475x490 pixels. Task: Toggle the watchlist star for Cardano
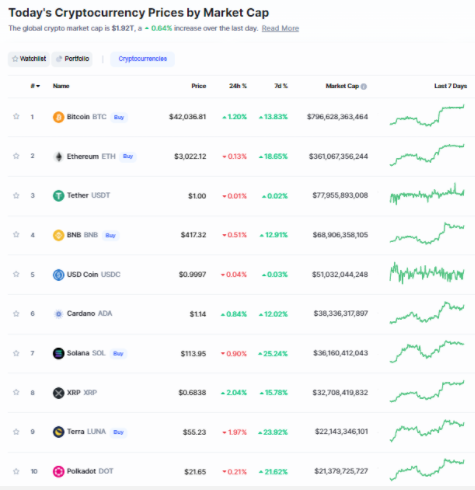16,313
